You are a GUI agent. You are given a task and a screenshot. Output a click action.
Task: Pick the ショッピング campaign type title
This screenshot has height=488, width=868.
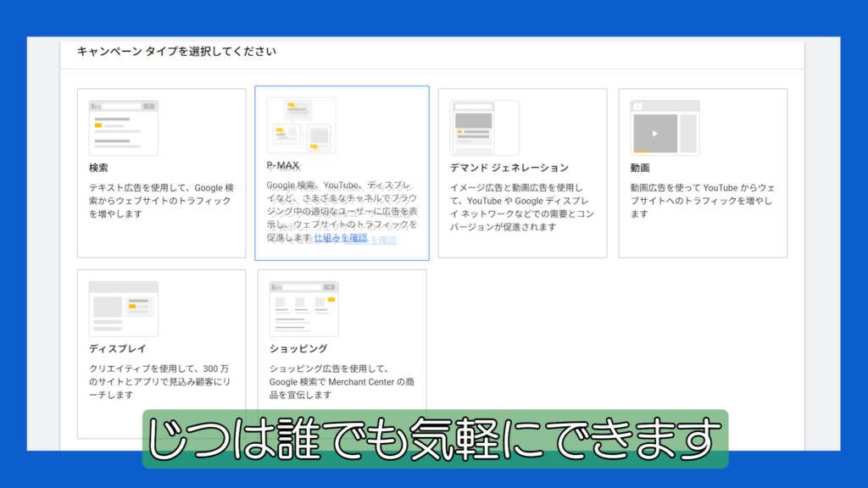point(298,348)
